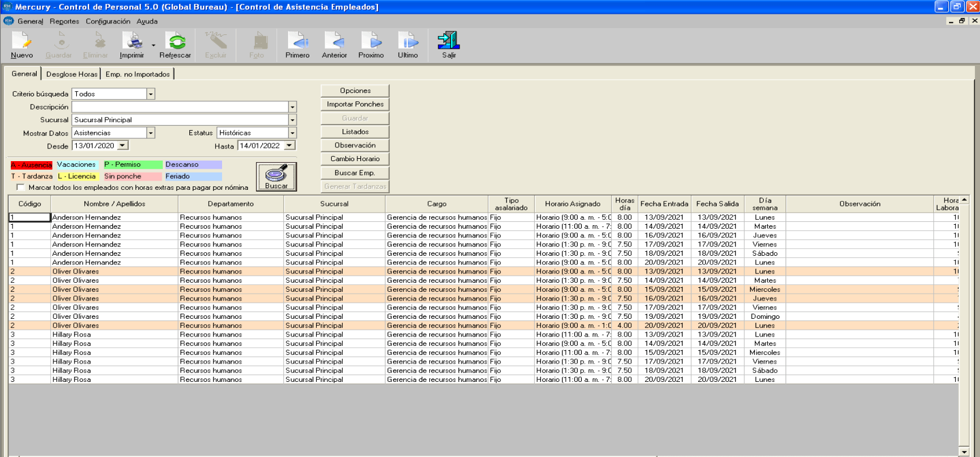The height and width of the screenshot is (457, 980).
Task: Click the red A - Ausencia swatch
Action: tap(32, 165)
